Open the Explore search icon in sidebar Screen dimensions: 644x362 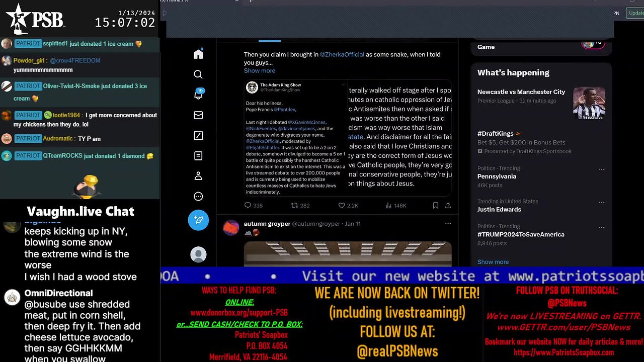[x=198, y=74]
